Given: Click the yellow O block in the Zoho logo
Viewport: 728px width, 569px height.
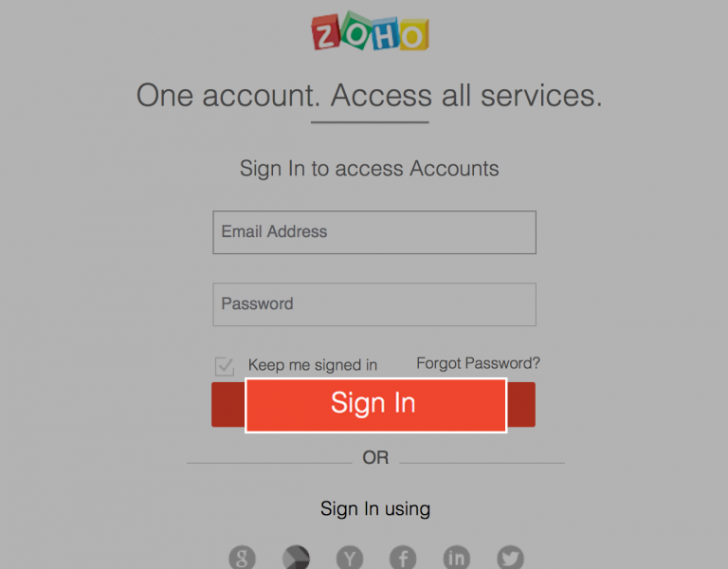Looking at the screenshot, I should 412,35.
